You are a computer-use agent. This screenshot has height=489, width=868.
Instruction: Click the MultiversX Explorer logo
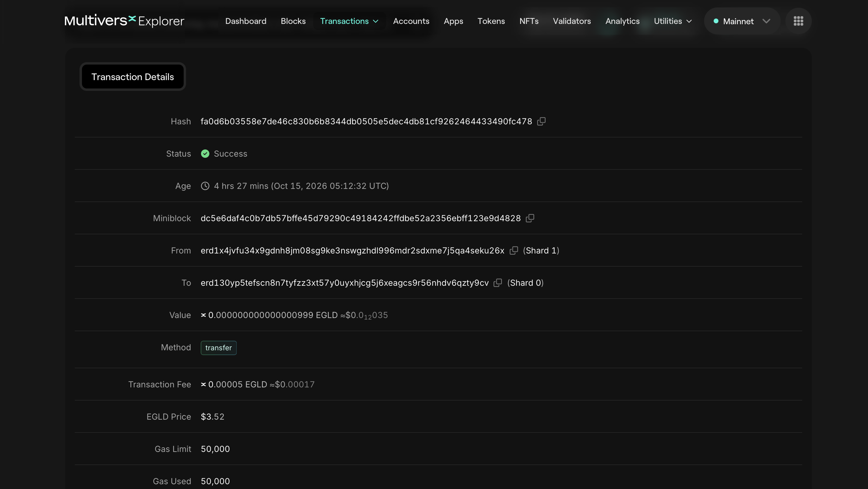click(x=124, y=21)
